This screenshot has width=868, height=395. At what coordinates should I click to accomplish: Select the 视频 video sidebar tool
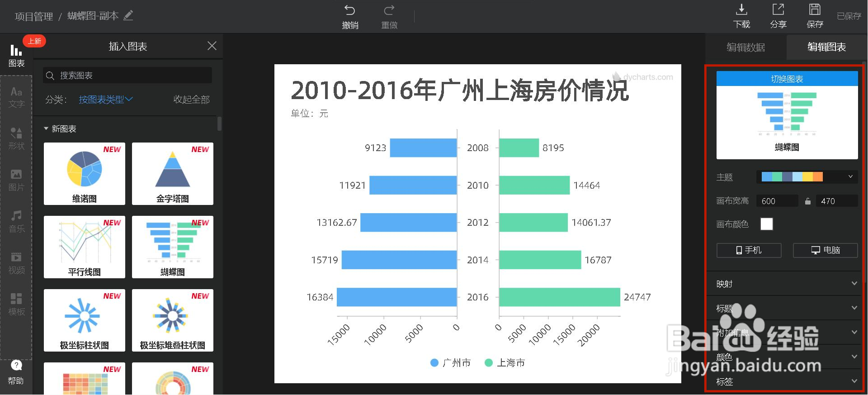pyautogui.click(x=16, y=263)
